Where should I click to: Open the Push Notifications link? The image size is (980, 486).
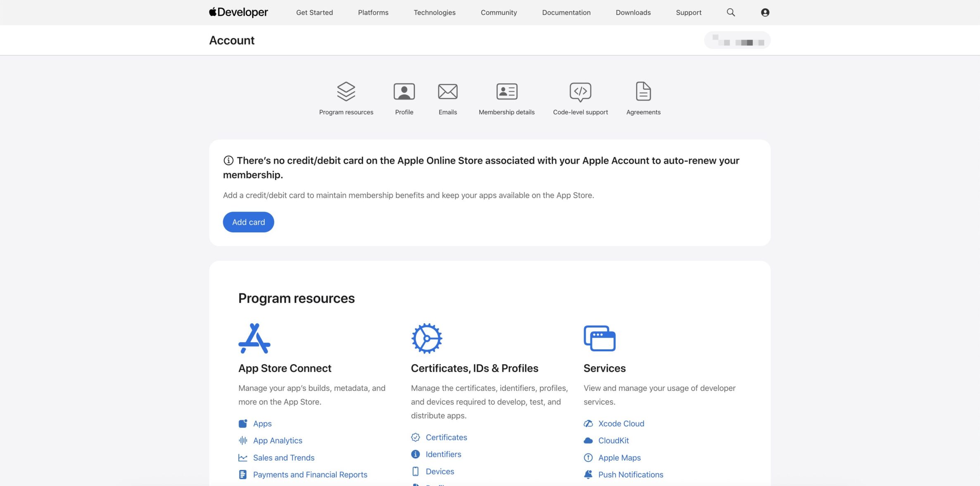[x=631, y=475]
